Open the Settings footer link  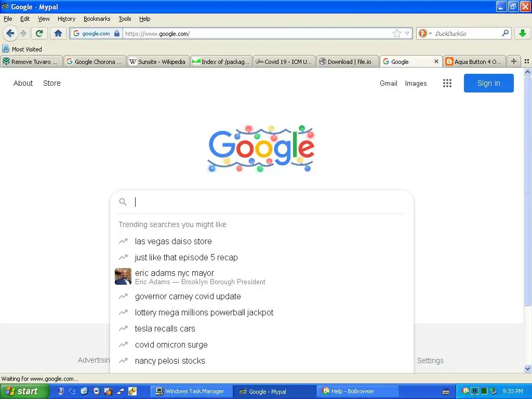click(430, 361)
